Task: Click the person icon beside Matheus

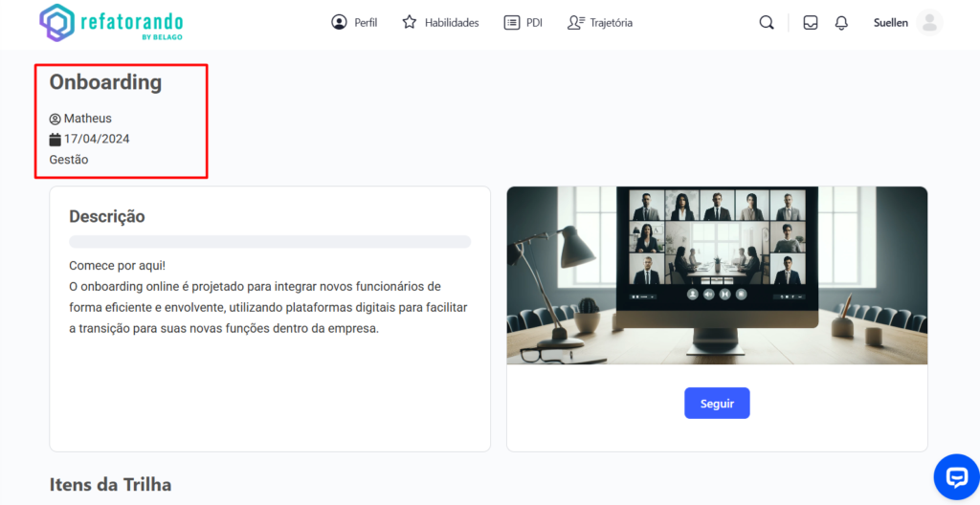Action: click(x=56, y=119)
